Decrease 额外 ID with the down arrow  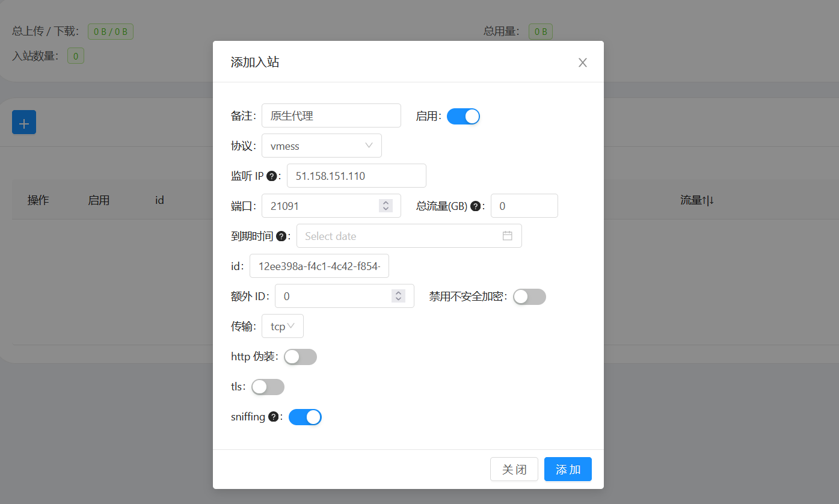pyautogui.click(x=398, y=299)
